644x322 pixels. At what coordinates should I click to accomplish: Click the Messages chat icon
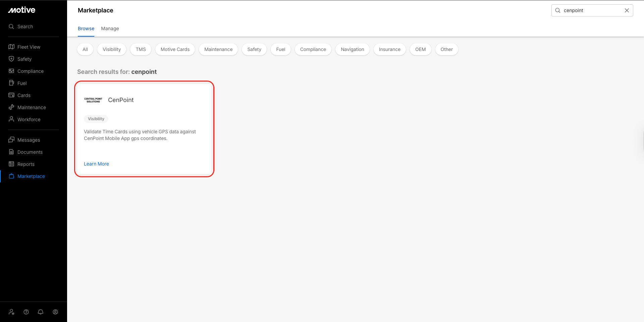11,140
